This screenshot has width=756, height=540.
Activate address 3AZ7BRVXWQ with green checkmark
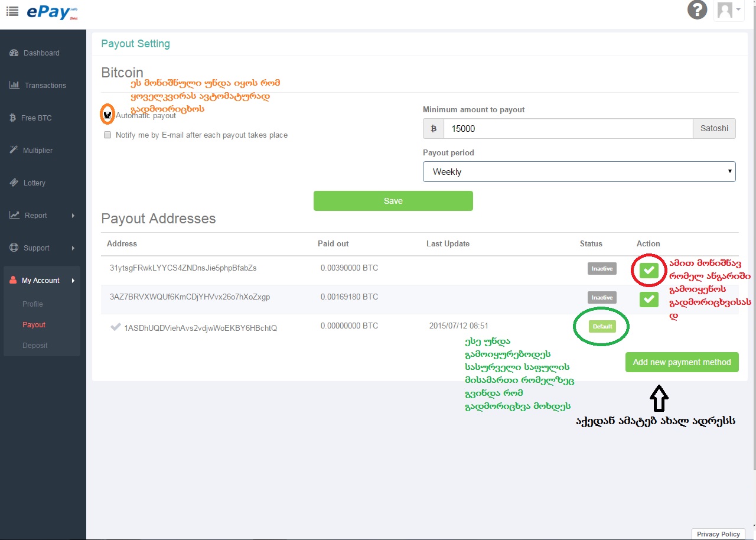tap(649, 299)
